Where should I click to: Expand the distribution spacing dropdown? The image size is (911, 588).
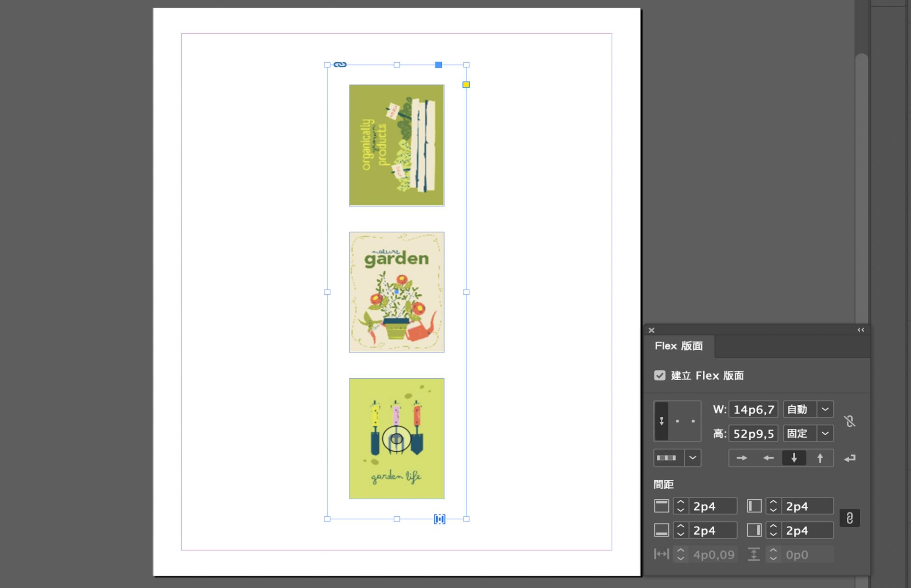tap(693, 458)
